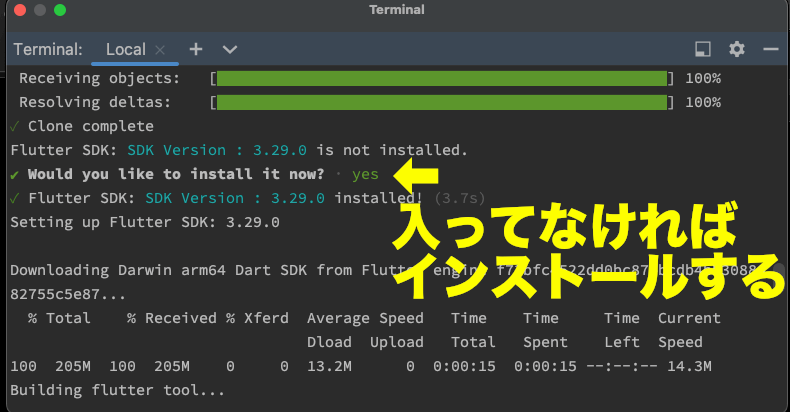Screen dimensions: 790x412
Task: Click the 'Terminal:' panel label
Action: pyautogui.click(x=48, y=49)
